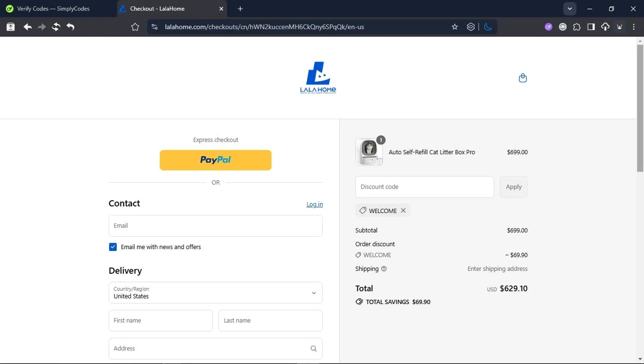
Task: Click the Address input field
Action: [x=216, y=349]
